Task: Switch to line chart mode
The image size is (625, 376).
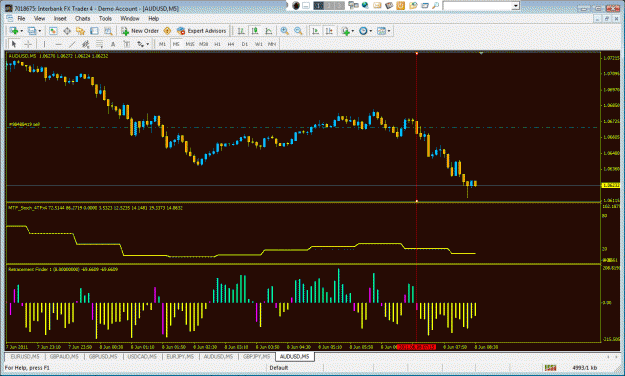Action: (269, 31)
